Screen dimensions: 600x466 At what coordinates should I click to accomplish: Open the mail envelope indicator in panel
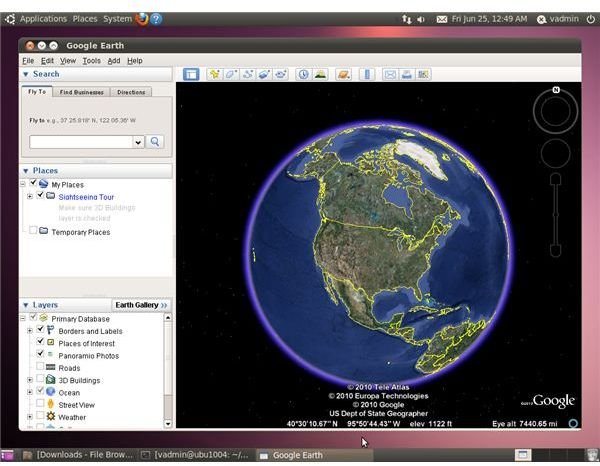point(442,19)
